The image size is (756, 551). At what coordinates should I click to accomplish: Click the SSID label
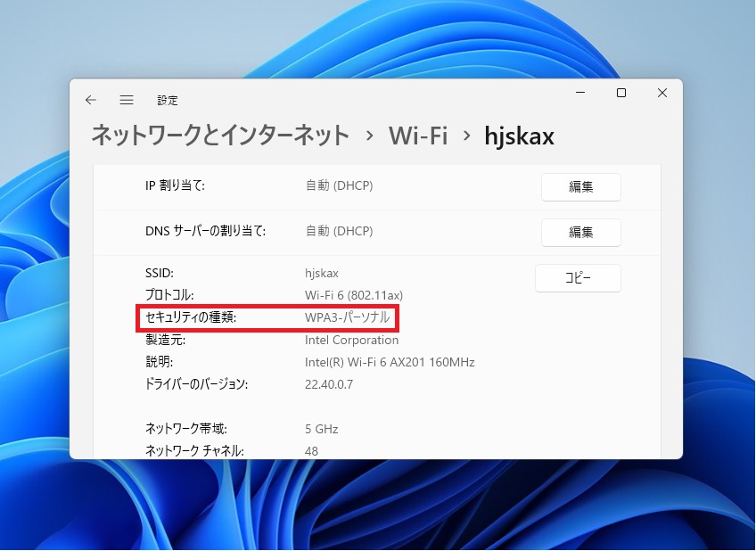[x=159, y=274]
